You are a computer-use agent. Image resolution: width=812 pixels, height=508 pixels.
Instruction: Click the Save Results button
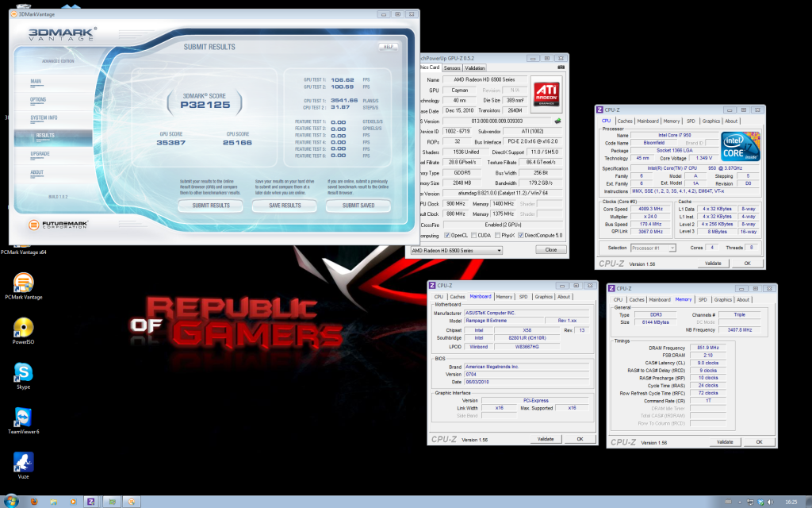[x=285, y=206]
